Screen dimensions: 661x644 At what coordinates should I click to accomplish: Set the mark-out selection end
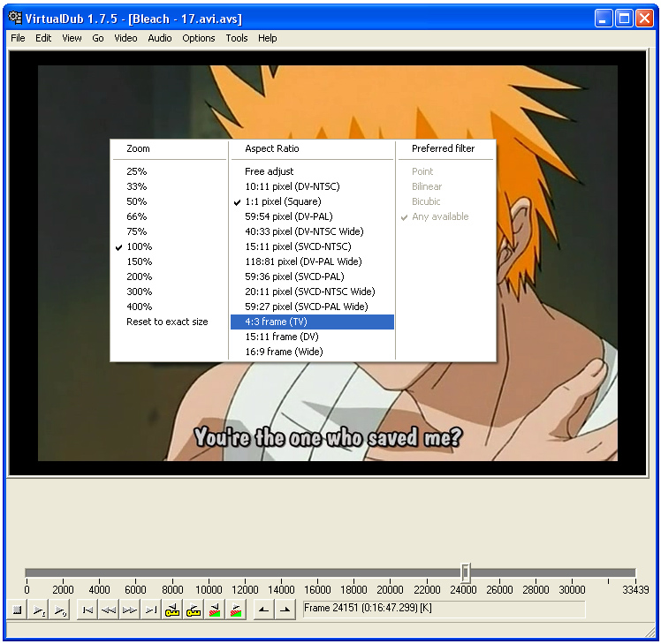pos(285,610)
